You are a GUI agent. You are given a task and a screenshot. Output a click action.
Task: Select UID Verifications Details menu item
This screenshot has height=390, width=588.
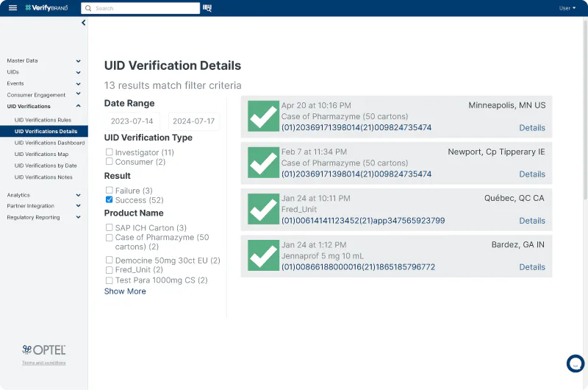(44, 131)
